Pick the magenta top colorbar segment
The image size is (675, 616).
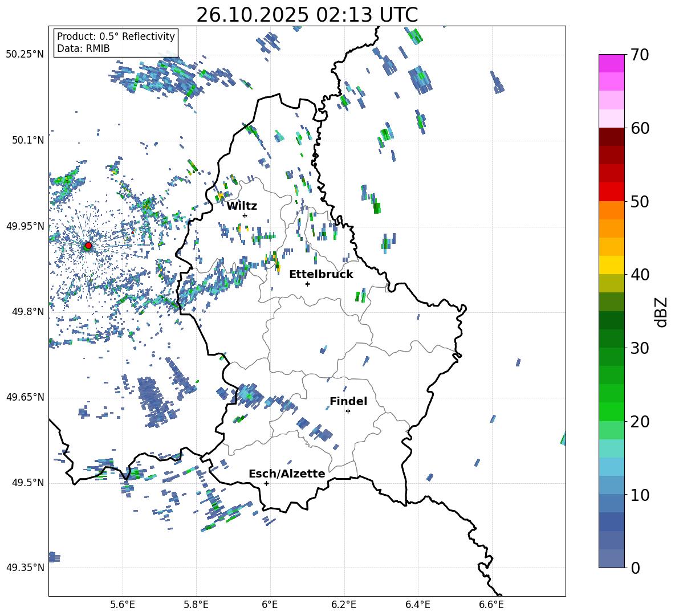pos(612,63)
